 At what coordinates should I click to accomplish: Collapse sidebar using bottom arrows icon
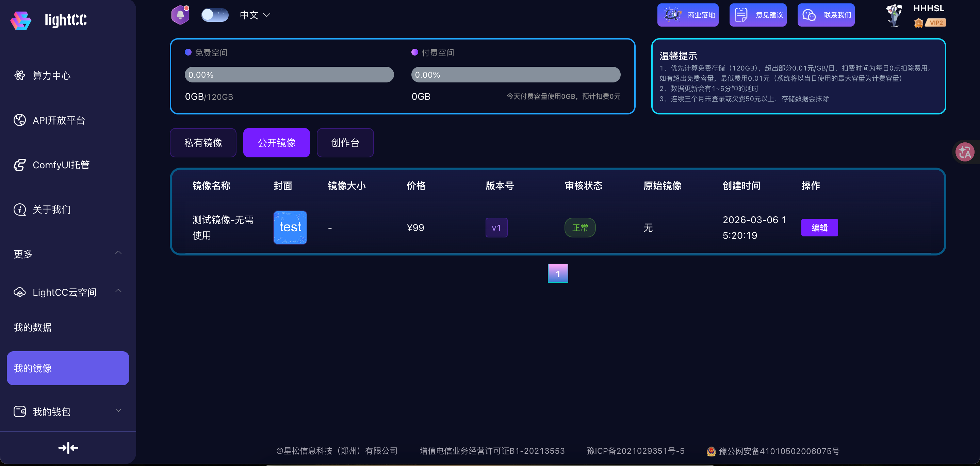coord(68,448)
